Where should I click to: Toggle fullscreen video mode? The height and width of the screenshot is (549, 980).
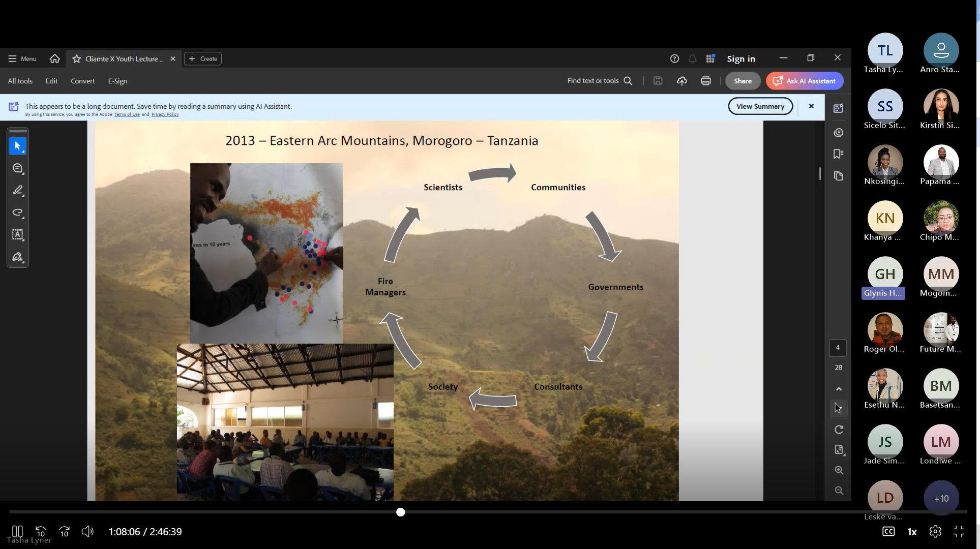pos(959,532)
